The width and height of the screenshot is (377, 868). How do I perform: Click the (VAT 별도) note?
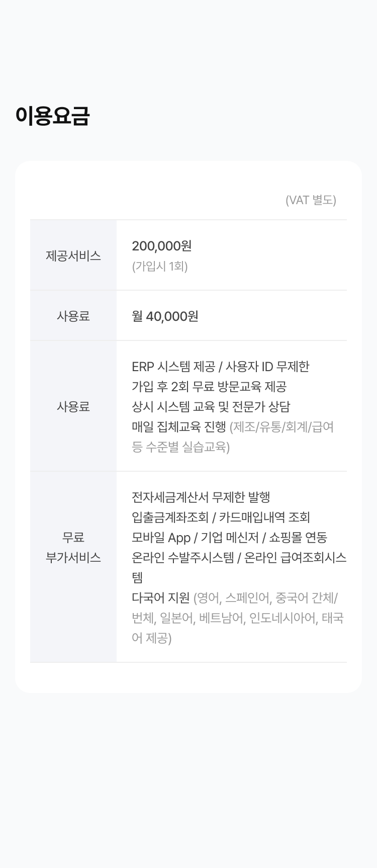(311, 200)
